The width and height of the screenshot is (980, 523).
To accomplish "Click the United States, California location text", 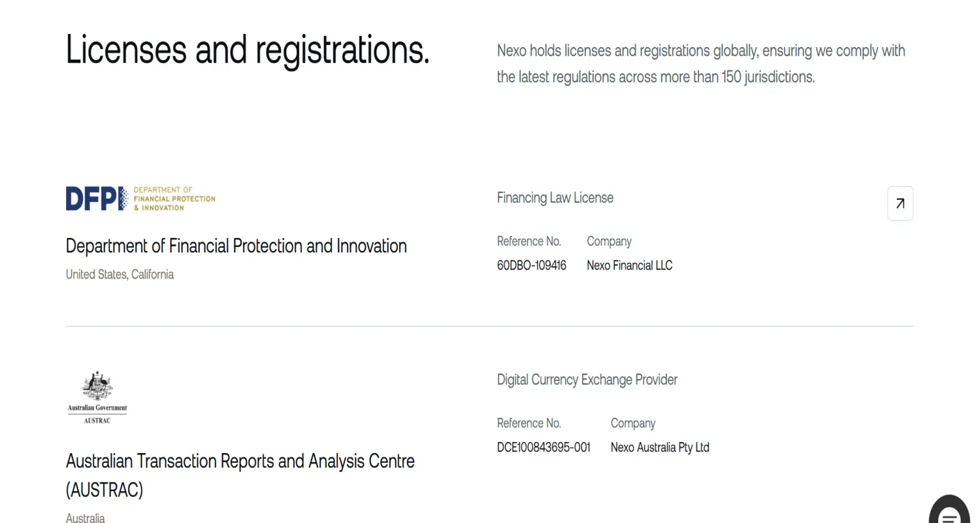I will 120,275.
